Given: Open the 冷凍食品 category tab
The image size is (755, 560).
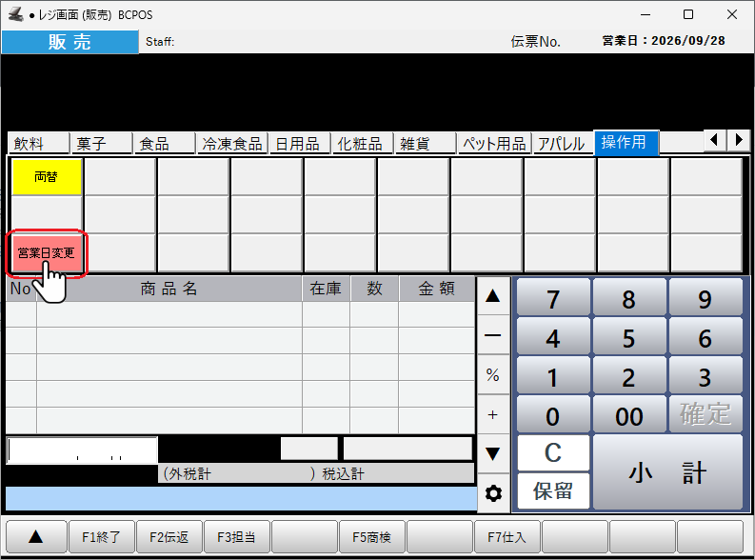Looking at the screenshot, I should click(232, 144).
